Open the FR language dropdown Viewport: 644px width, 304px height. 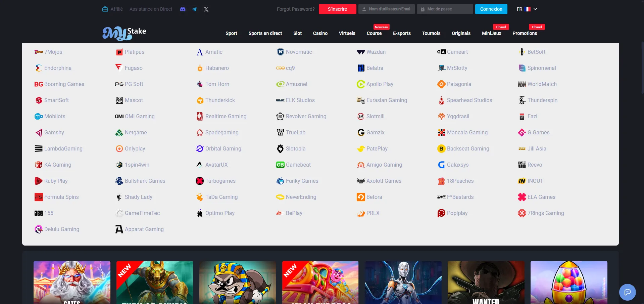coord(527,9)
